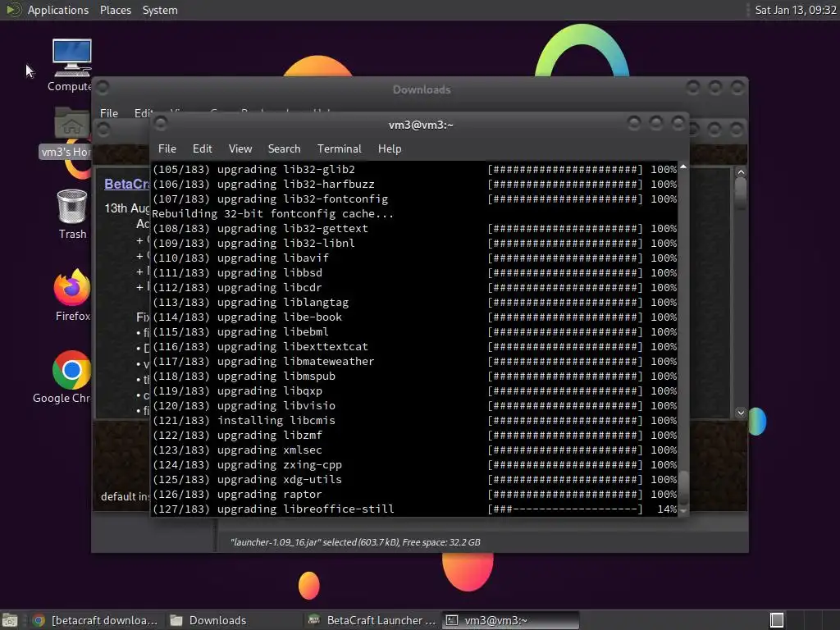Click the terminal scrollbar up arrow

[x=683, y=167]
